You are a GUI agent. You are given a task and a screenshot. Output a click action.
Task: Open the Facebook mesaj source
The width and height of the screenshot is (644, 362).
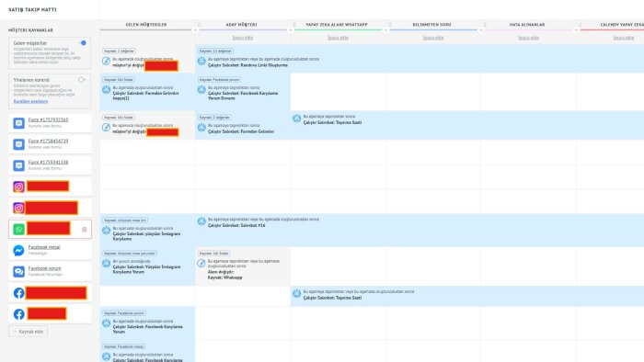[44, 247]
